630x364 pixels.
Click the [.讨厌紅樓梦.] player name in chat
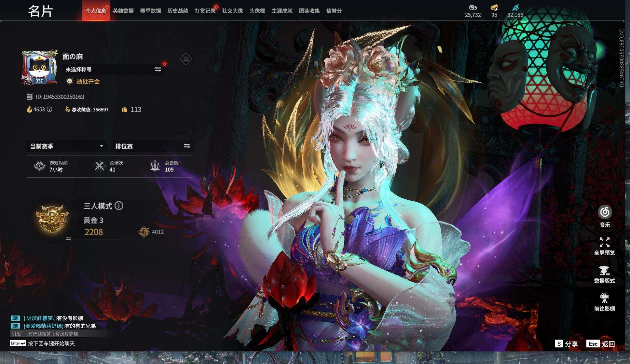(x=40, y=318)
